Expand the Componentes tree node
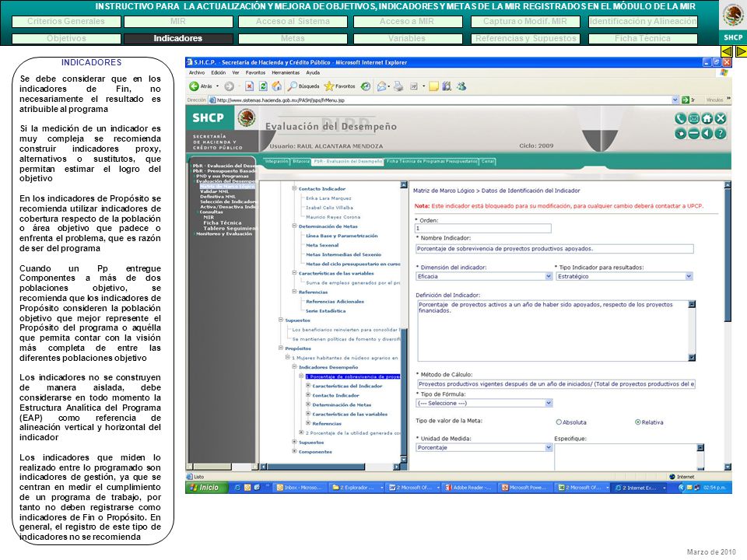 294,451
